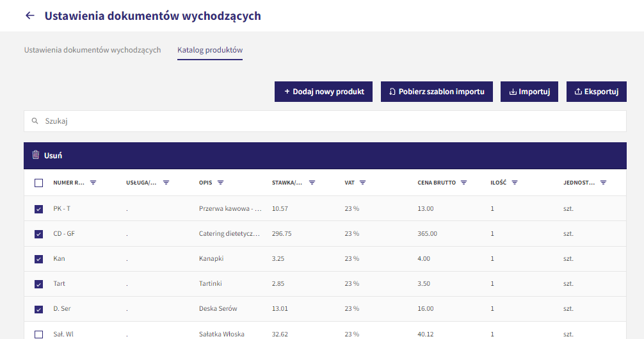Click the 365.00 gross price cell
Screen dimensions: 644x339
(x=428, y=233)
